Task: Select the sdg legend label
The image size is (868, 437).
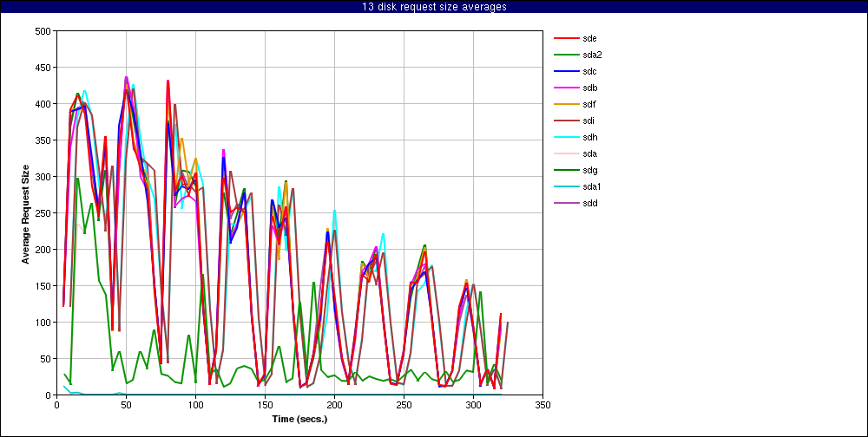Action: coord(589,170)
